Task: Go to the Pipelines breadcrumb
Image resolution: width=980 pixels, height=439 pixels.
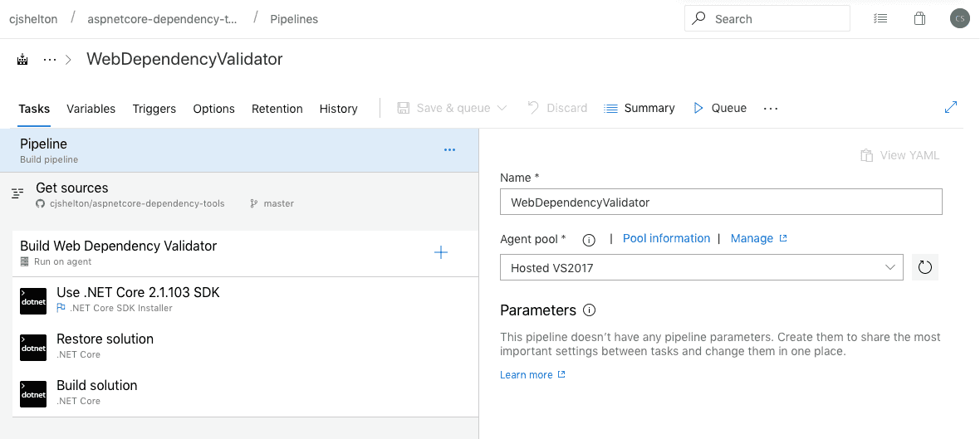Action: point(294,19)
